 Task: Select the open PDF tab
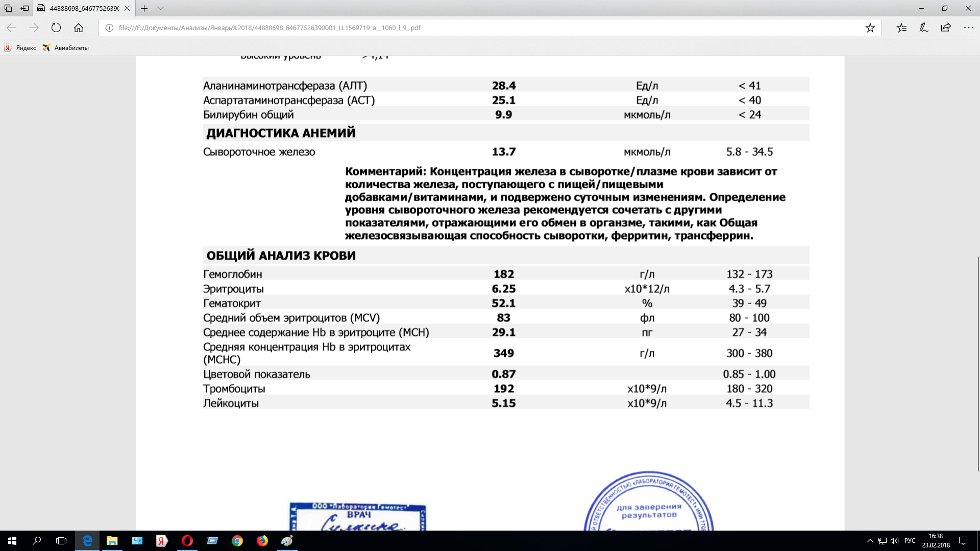coord(82,8)
